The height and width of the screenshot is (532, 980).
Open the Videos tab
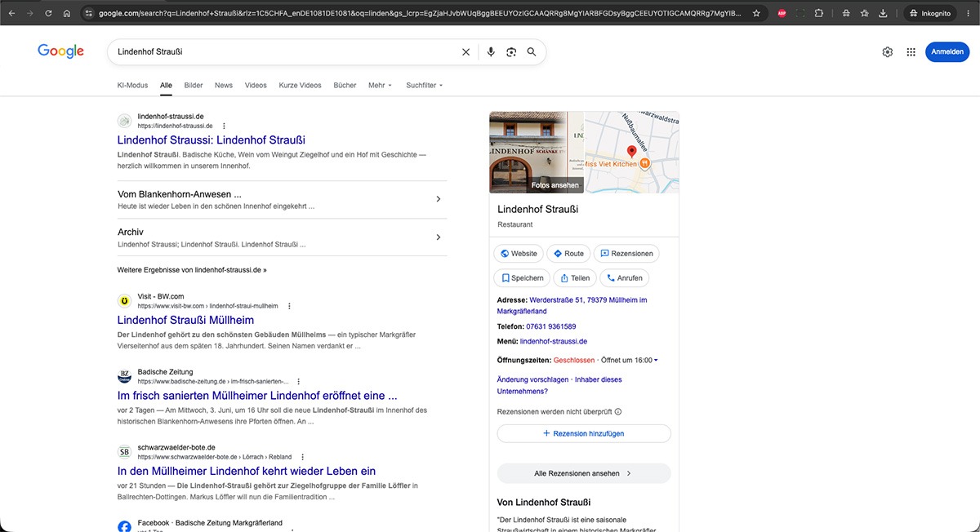tap(256, 85)
